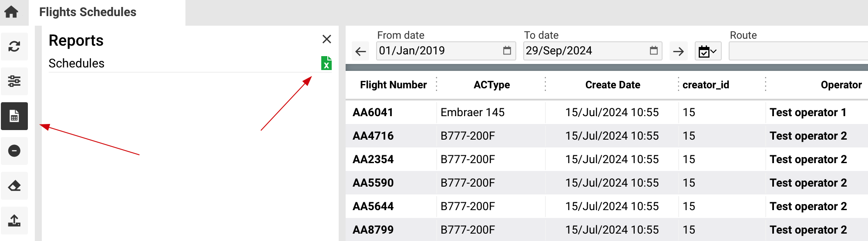Open the From date calendar picker
This screenshot has height=241, width=868.
507,50
